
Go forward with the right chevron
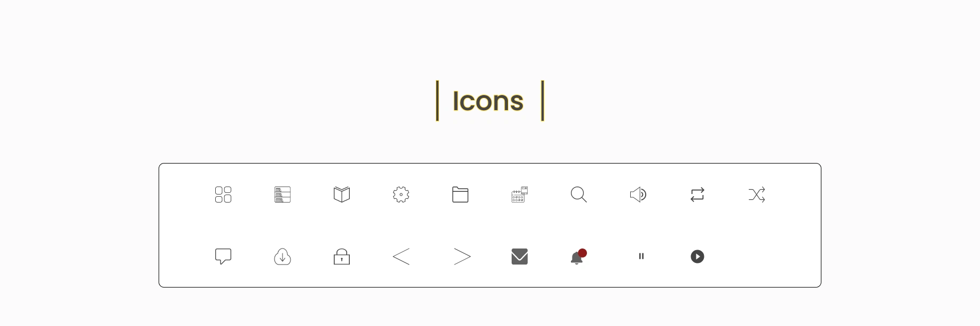462,257
